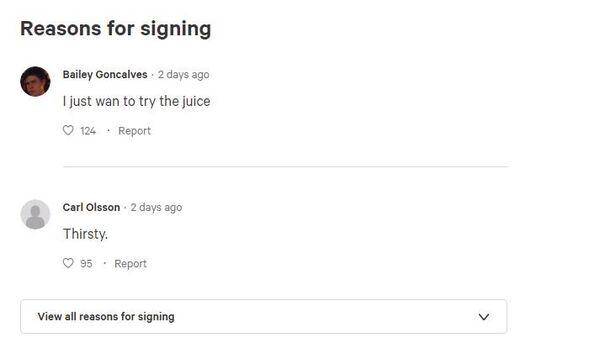Viewport: 600px width, 364px height.
Task: Click "2 days ago" on Bailey's comment
Action: (184, 75)
